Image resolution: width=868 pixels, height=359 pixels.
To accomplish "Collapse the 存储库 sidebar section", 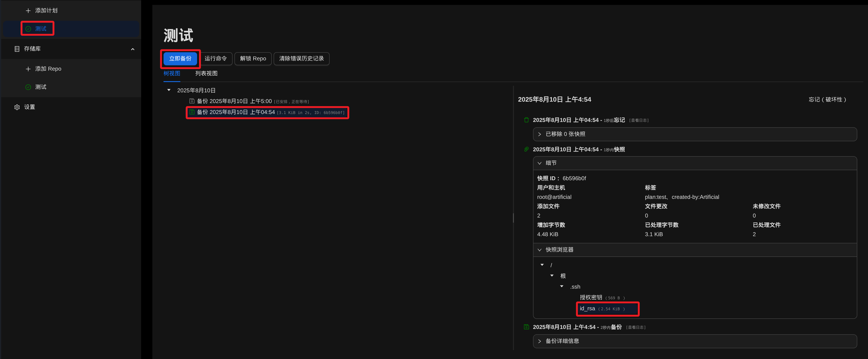I will pyautogui.click(x=132, y=49).
